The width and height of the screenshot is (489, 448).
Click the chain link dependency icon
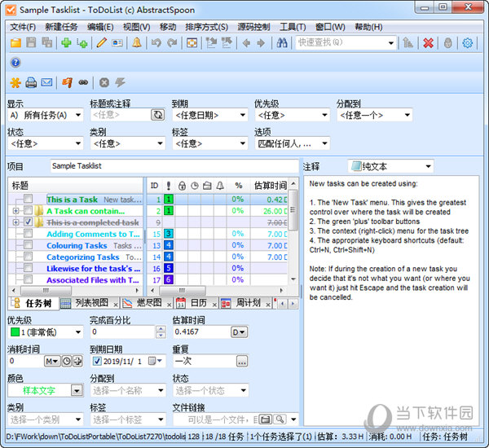click(x=83, y=82)
